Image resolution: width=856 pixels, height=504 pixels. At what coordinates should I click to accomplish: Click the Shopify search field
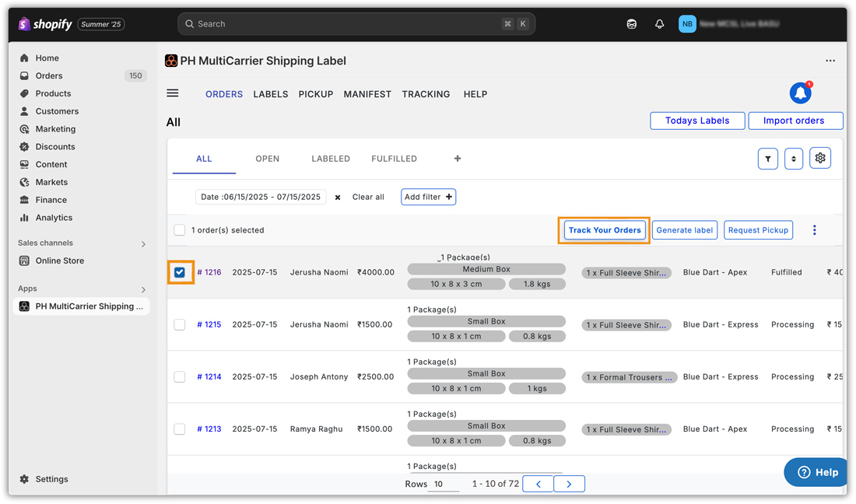point(356,24)
